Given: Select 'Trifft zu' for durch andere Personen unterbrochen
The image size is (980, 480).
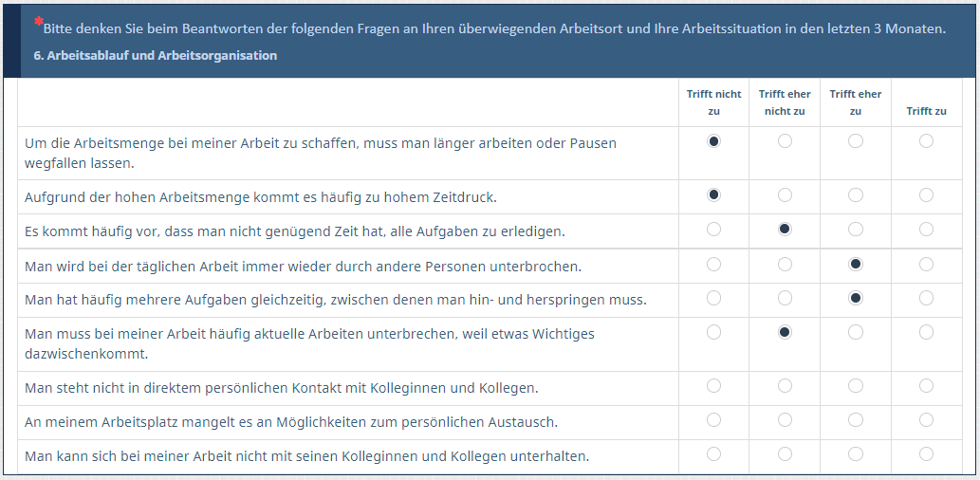Looking at the screenshot, I should click(x=926, y=264).
